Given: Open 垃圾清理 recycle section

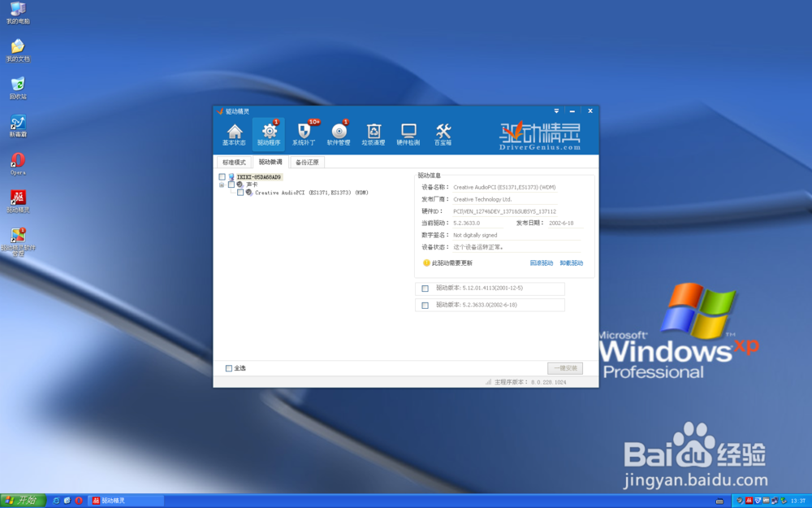Looking at the screenshot, I should 374,135.
